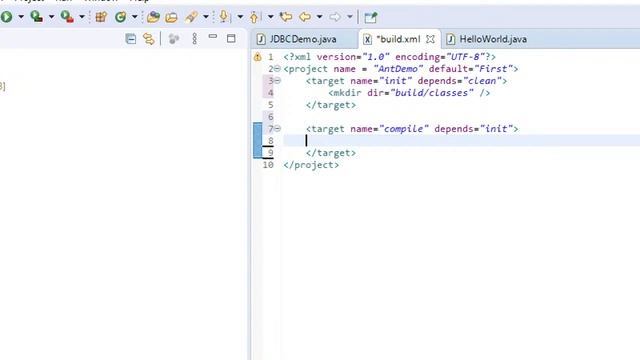Click the "AntDemo" project name value
640x360 pixels.
pyautogui.click(x=398, y=69)
